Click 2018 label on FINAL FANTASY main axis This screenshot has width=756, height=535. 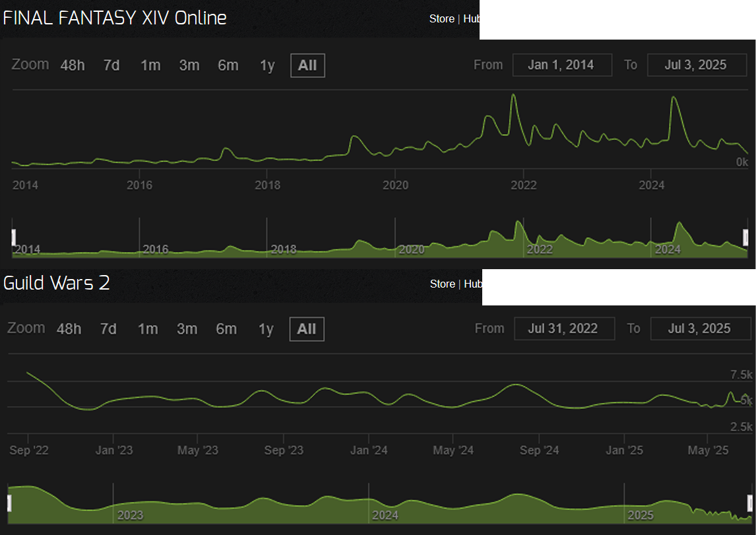click(268, 185)
